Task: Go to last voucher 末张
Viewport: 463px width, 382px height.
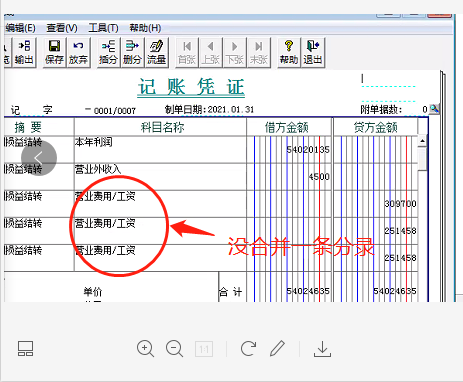Action: [259, 53]
